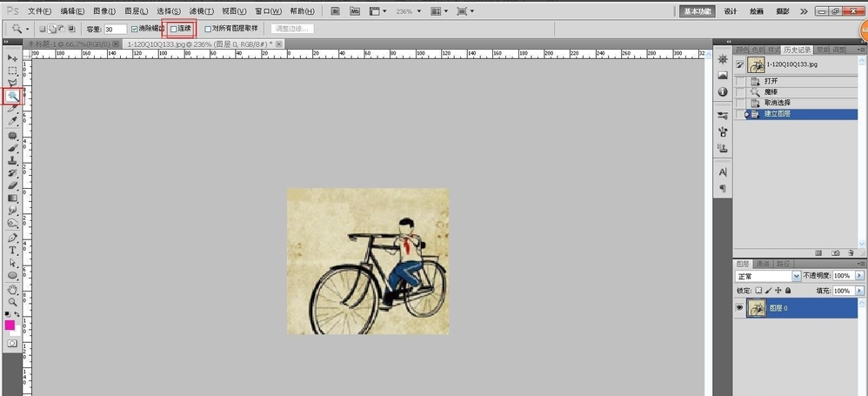Select the Pen tool
868x396 pixels.
tap(12, 238)
